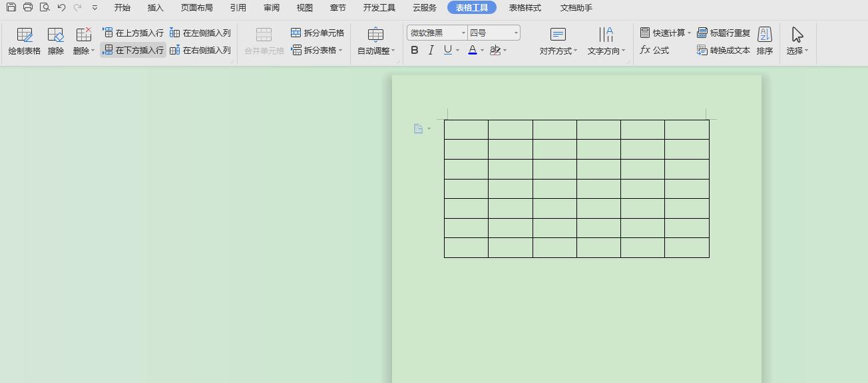The height and width of the screenshot is (383, 868).
Task: Toggle underline formatting
Action: (x=447, y=50)
